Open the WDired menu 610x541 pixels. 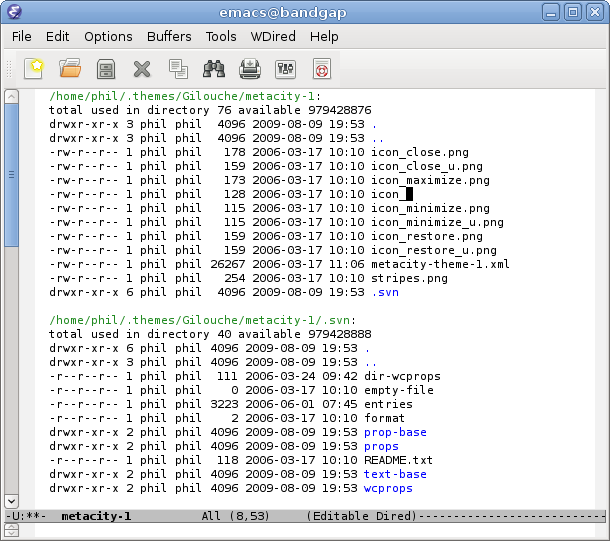click(x=272, y=36)
